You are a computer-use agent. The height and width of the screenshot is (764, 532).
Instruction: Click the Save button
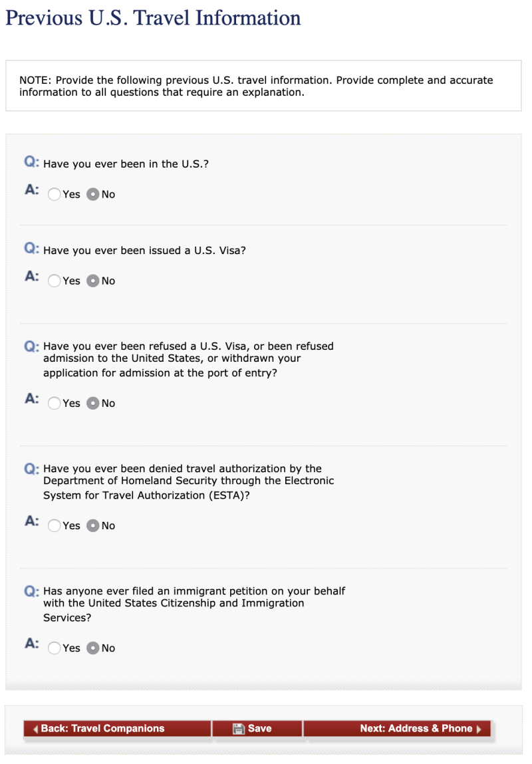point(259,728)
